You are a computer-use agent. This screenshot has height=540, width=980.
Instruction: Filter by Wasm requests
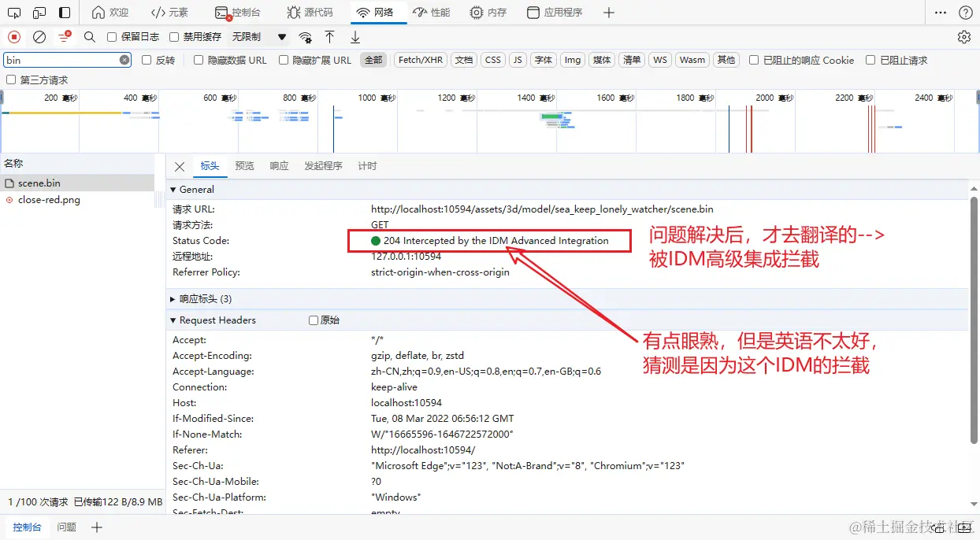692,60
